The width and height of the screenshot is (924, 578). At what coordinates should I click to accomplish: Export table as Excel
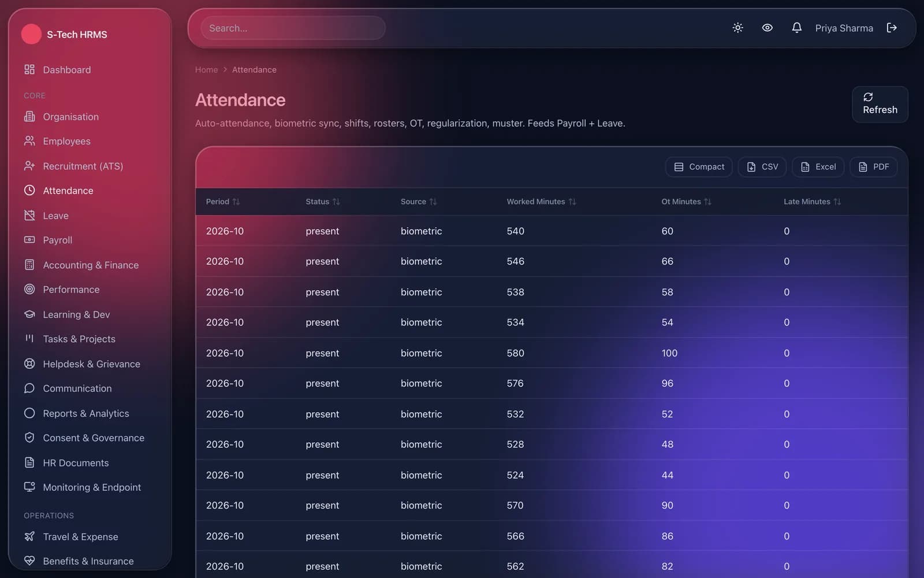click(818, 167)
